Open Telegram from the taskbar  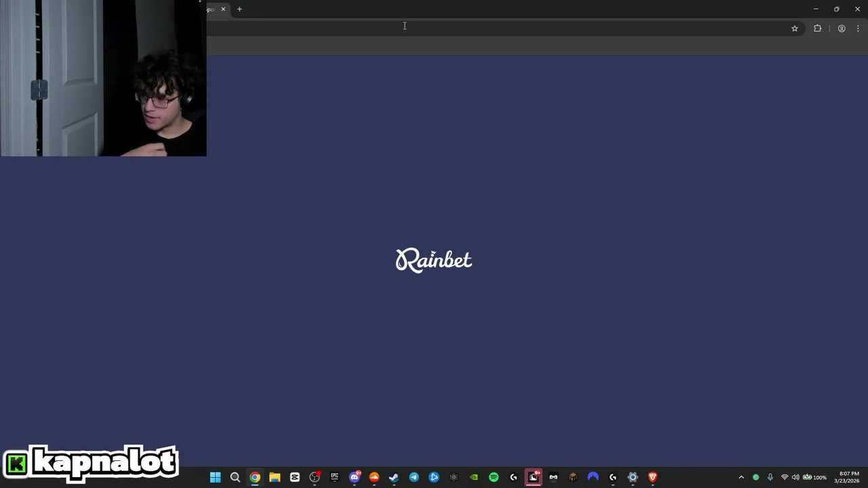(x=414, y=477)
